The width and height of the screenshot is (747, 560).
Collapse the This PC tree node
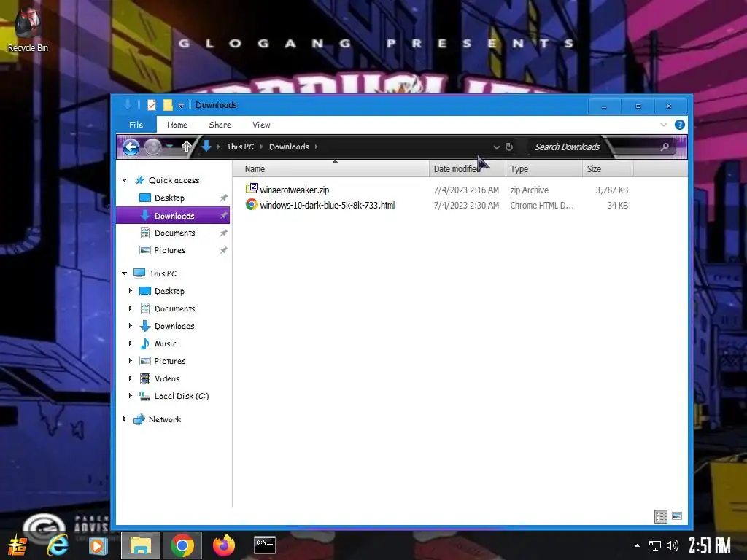[124, 273]
